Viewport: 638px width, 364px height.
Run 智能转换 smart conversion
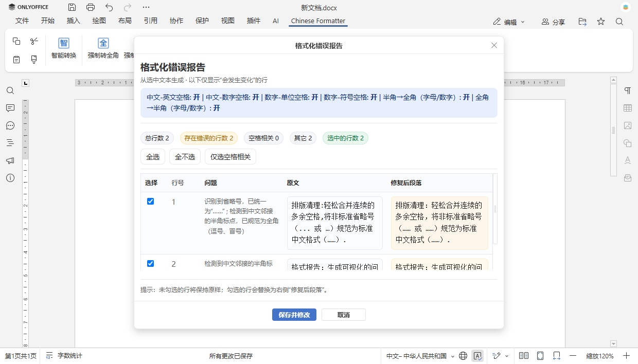[x=64, y=48]
